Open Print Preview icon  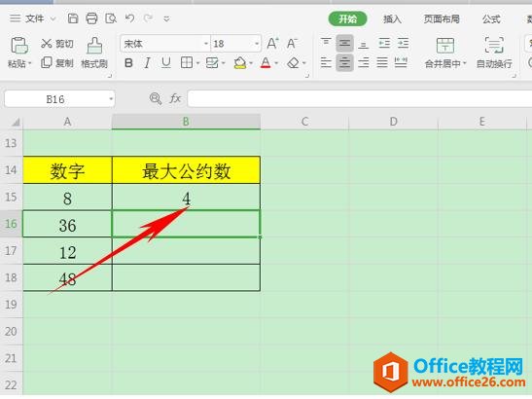111,18
